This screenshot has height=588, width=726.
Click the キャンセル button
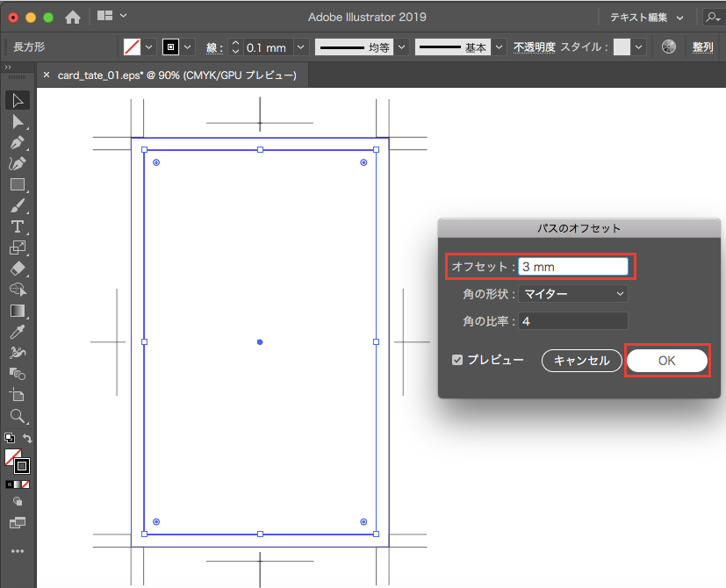(x=580, y=361)
